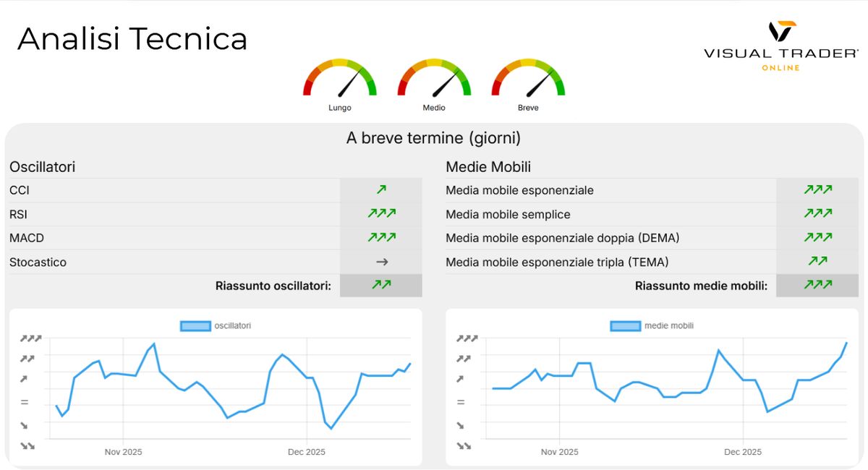The image size is (868, 470).
Task: Expand the Oscillatori section header
Action: coord(42,166)
